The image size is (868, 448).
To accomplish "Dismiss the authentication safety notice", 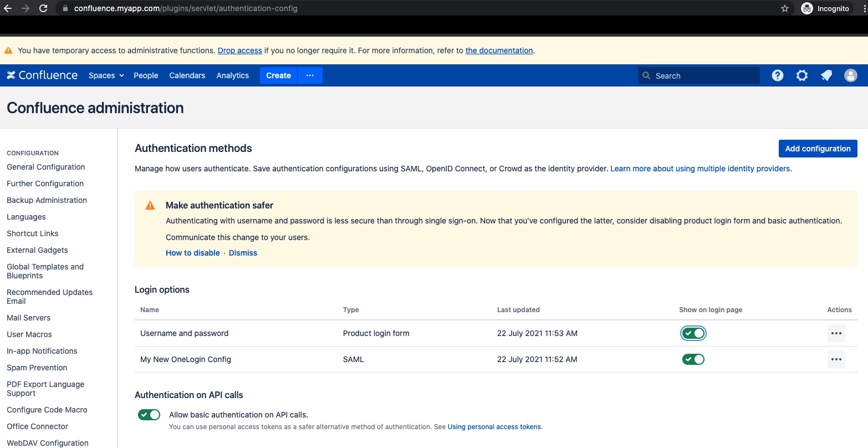I will pos(243,253).
